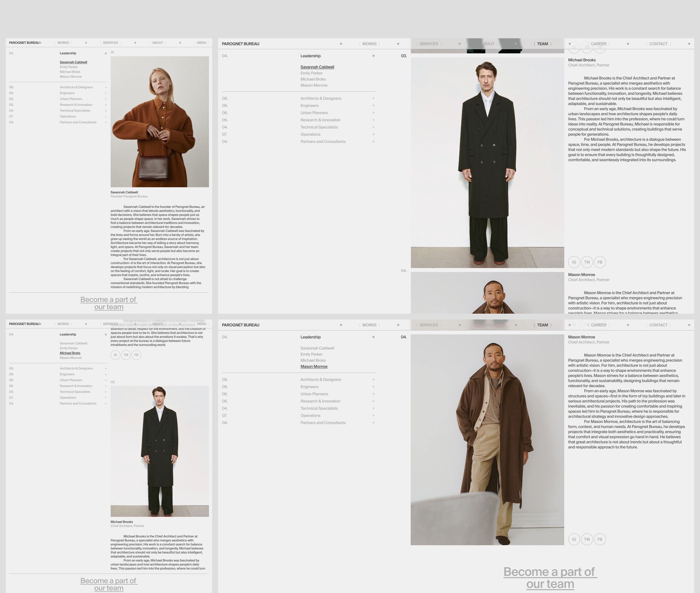
Task: Open TEAM tab in desktop header above Michael Brooks
Action: click(x=542, y=44)
